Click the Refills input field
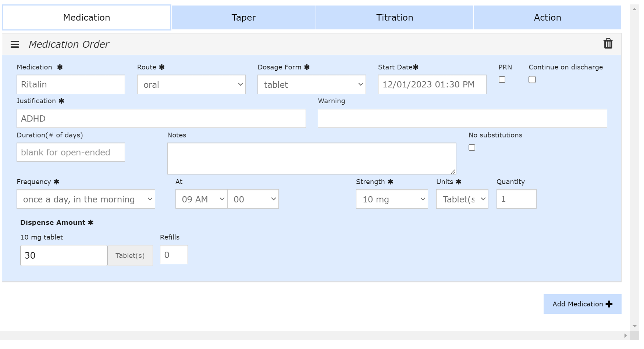This screenshot has height=349, width=644. 174,255
